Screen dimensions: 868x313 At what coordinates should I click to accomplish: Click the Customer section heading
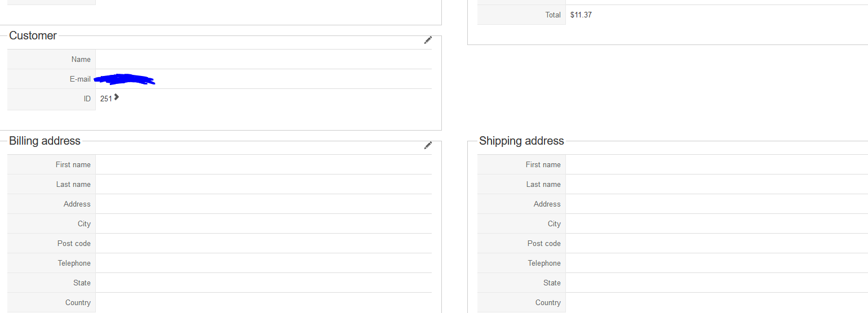33,35
